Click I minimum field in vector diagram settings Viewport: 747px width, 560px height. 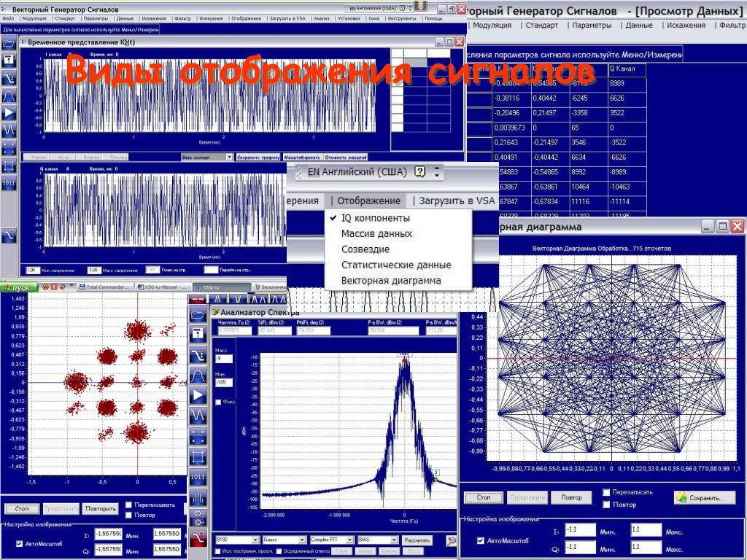(x=580, y=529)
